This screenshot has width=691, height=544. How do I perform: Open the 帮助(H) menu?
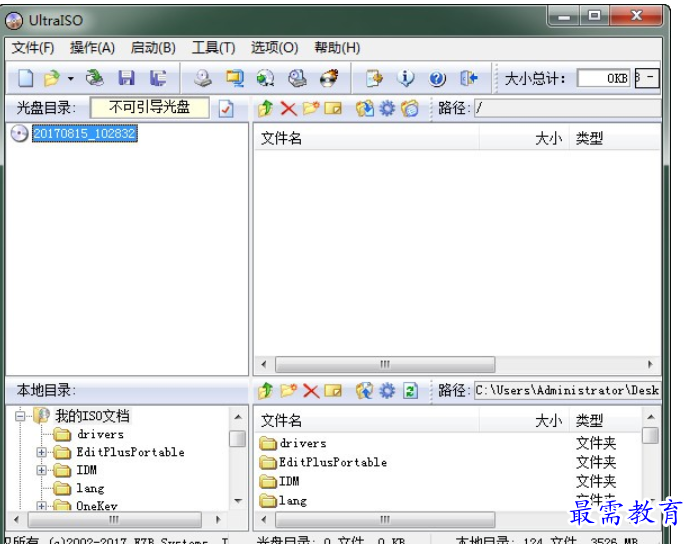337,48
